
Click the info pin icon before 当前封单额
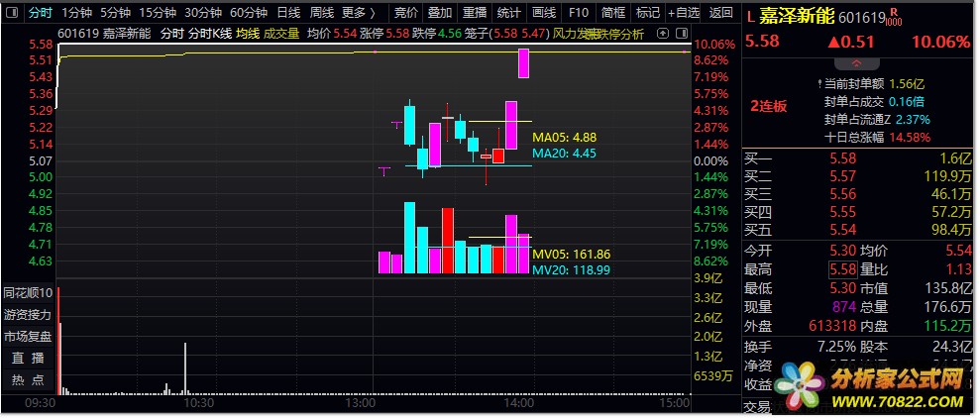pos(820,84)
